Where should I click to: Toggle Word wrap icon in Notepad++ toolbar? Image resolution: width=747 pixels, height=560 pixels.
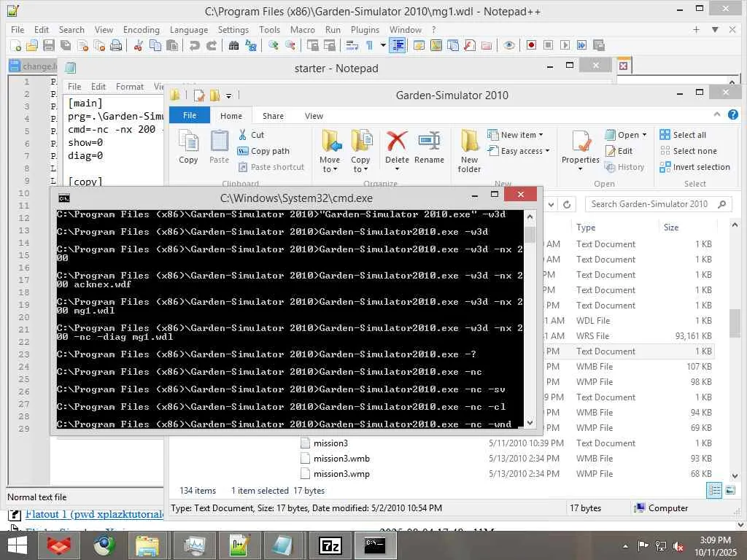point(352,46)
